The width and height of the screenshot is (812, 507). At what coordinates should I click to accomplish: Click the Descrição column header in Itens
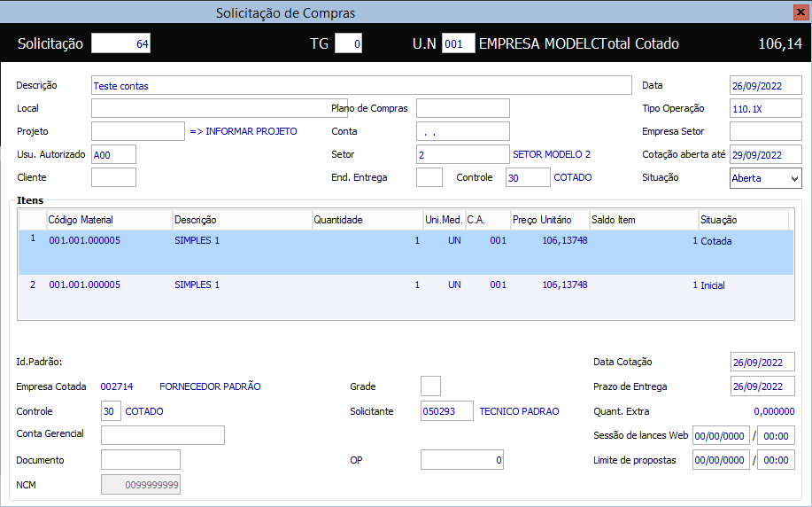(243, 220)
